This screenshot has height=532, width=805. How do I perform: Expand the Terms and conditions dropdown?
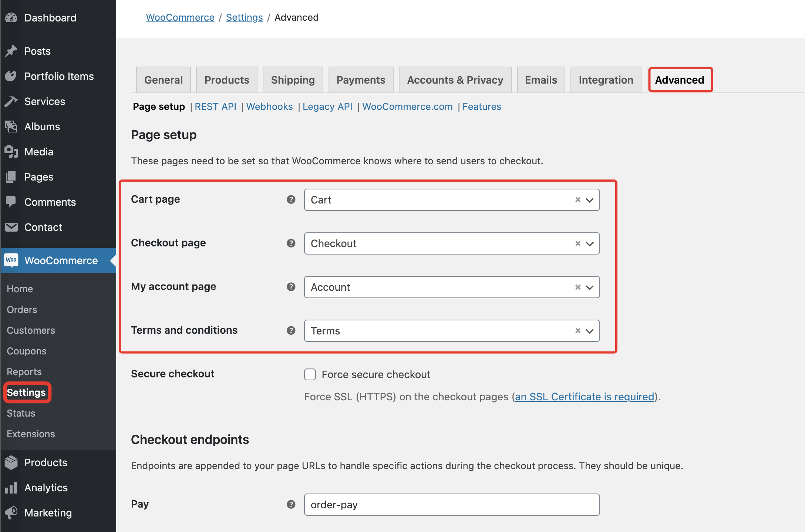coord(590,331)
